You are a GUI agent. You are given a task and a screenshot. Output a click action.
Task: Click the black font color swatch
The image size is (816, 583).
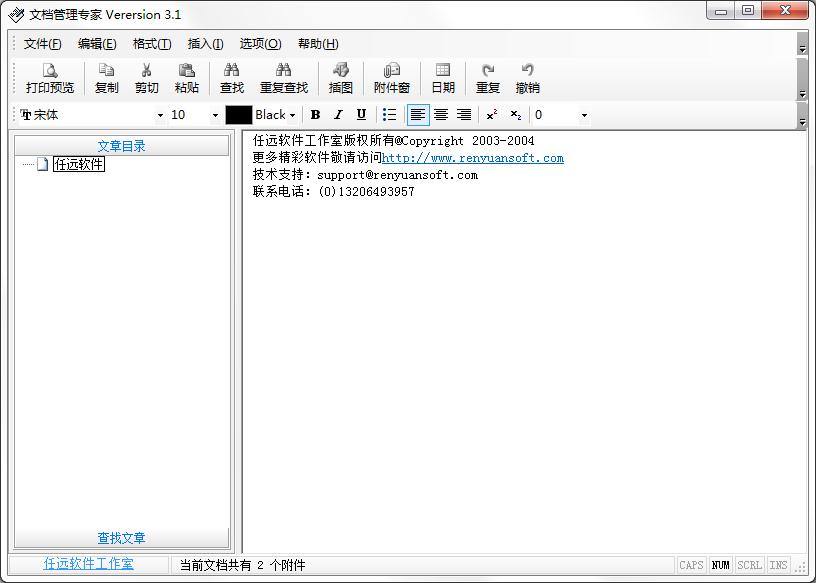pyautogui.click(x=238, y=115)
